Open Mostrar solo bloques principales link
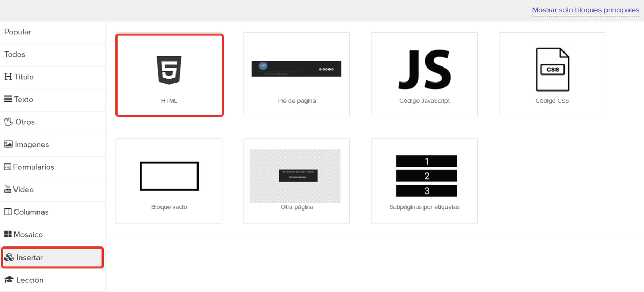 [586, 10]
